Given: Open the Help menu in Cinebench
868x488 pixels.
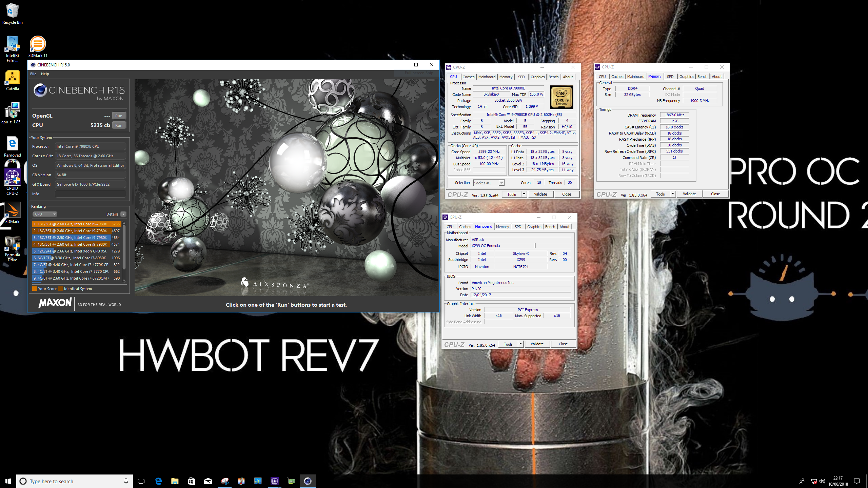Looking at the screenshot, I should click(x=45, y=74).
